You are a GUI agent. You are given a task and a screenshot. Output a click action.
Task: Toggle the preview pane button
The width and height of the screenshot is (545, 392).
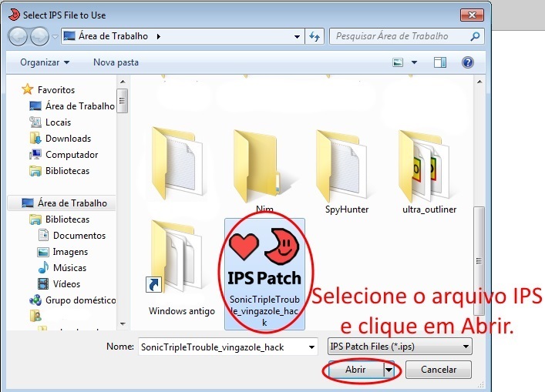pos(440,62)
